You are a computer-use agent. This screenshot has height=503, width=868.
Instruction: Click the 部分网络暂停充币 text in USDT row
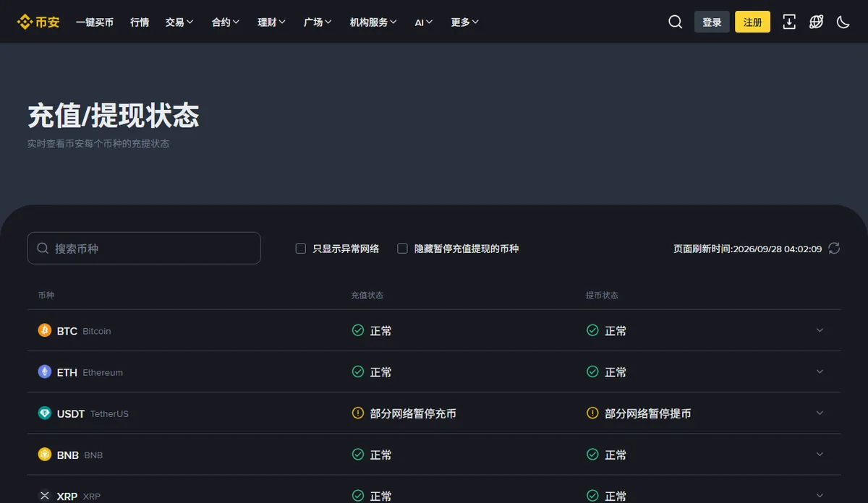pos(413,413)
